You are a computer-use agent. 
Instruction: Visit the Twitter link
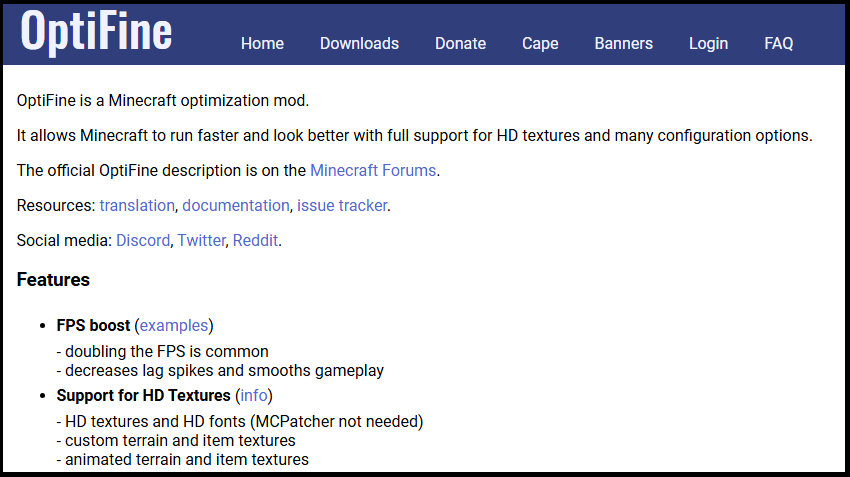tap(201, 240)
